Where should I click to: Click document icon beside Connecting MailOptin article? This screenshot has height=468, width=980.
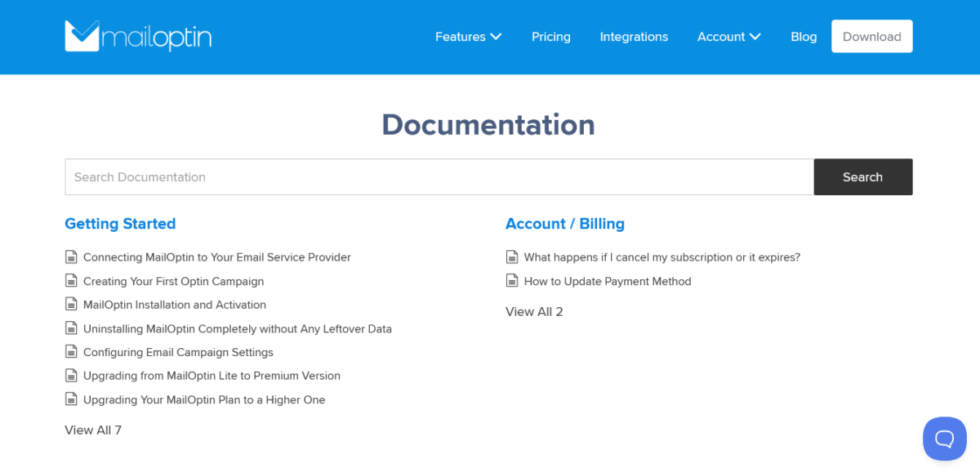point(71,256)
